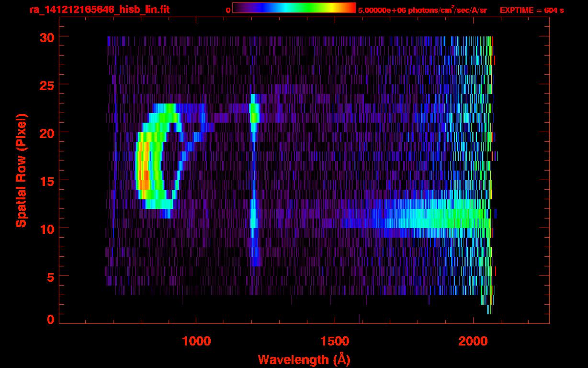This screenshot has height=368, width=588.
Task: Click the vertical emission line near 1216 Å
Action: (x=254, y=180)
